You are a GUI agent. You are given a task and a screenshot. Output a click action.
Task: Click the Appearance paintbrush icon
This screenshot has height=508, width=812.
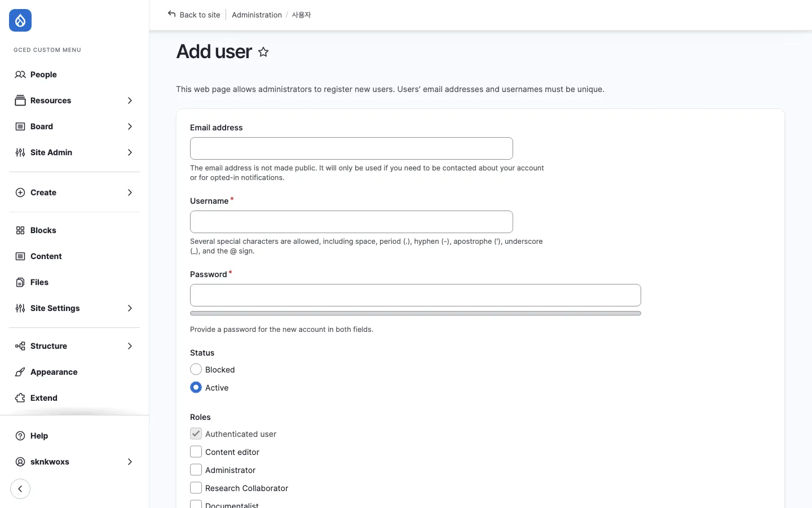point(20,372)
